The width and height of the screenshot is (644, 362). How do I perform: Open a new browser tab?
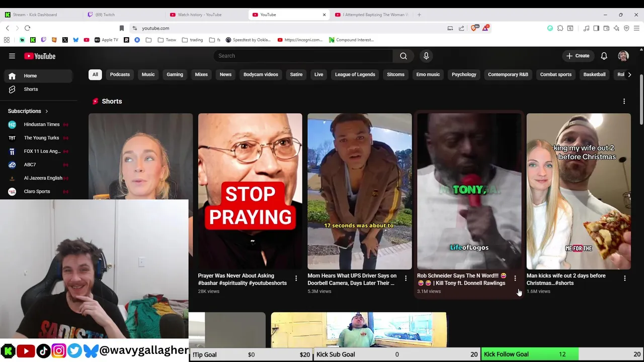419,15
